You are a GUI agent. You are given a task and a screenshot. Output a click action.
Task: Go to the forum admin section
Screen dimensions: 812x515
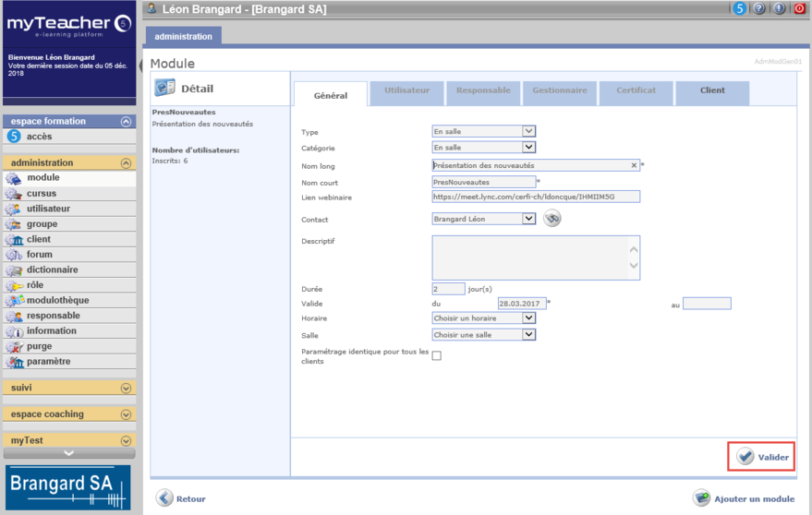click(x=39, y=254)
